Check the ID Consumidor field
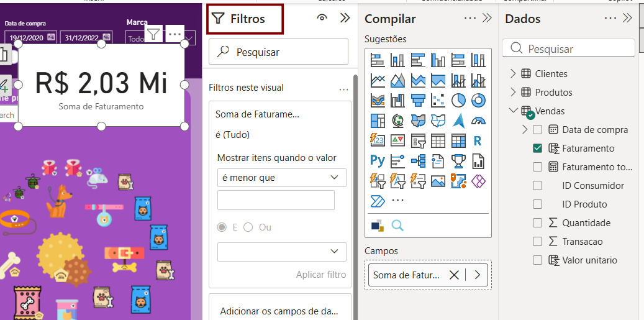The image size is (644, 320). [x=537, y=186]
